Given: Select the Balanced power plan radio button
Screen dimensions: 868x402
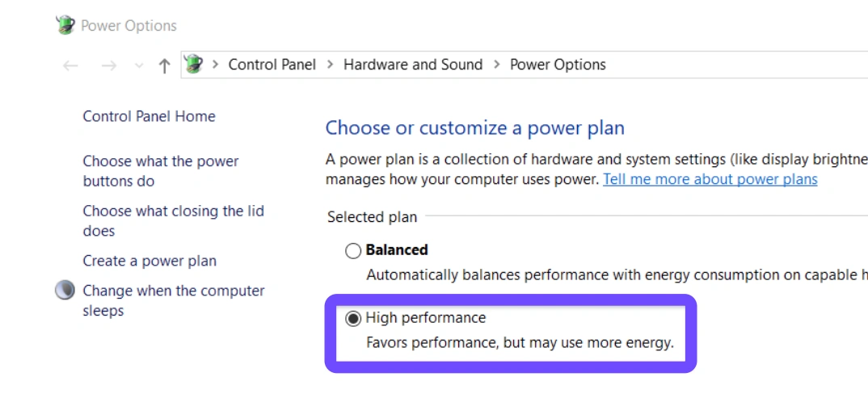Looking at the screenshot, I should (x=353, y=251).
